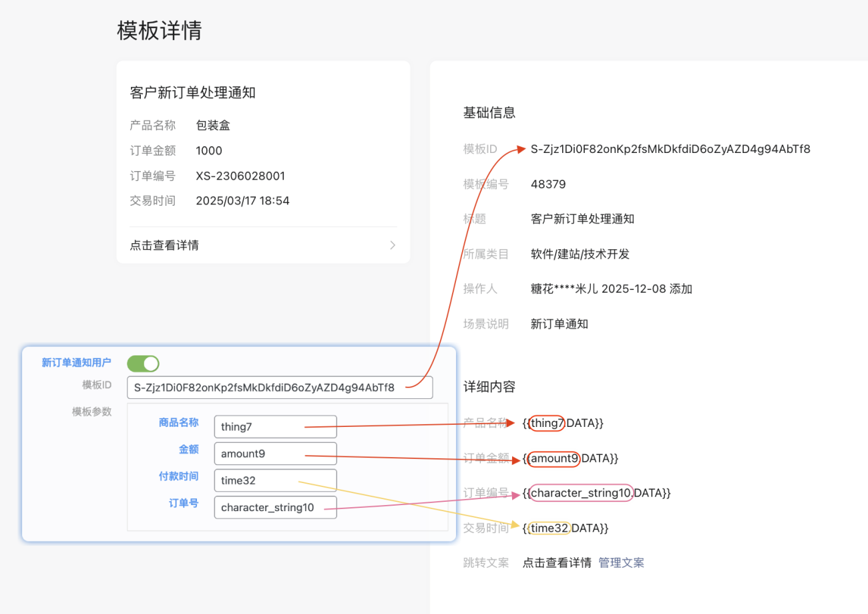This screenshot has height=614, width=868.
Task: Open 管理文案 next to 跳转文案
Action: click(x=621, y=563)
